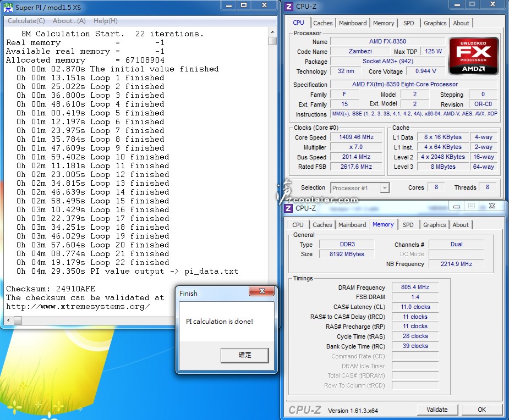The image size is (509, 420).
Task: Open Mainboard tab in lower CPU-Z Memory window
Action: (x=352, y=225)
